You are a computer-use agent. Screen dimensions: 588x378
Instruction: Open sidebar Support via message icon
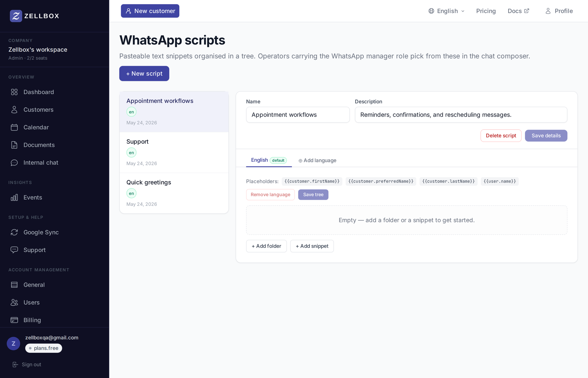[x=14, y=250]
